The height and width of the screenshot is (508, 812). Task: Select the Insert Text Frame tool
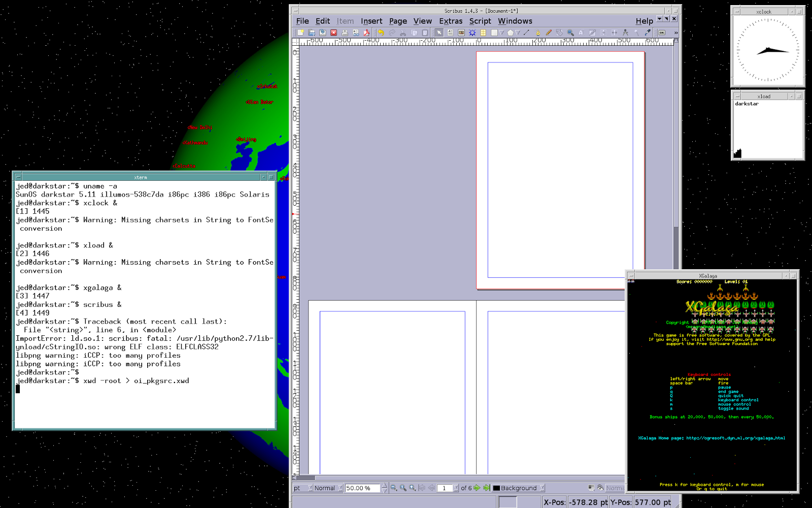[450, 33]
